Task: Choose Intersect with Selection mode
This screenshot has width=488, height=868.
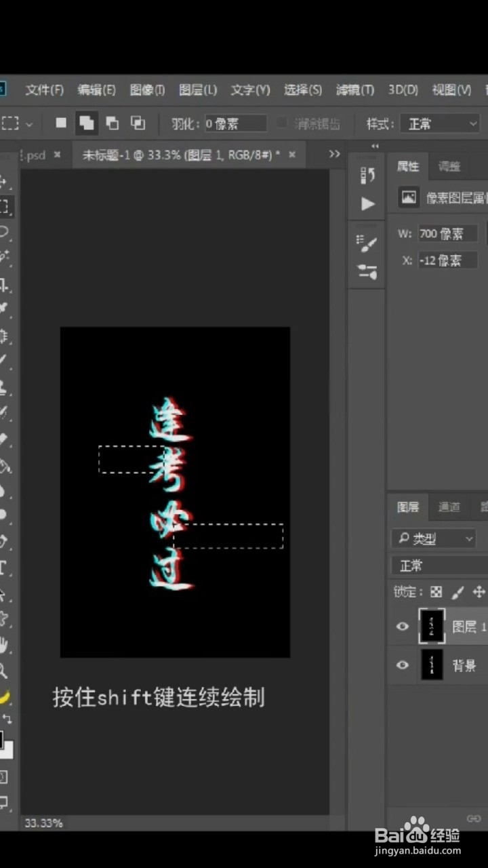Action: pos(138,123)
